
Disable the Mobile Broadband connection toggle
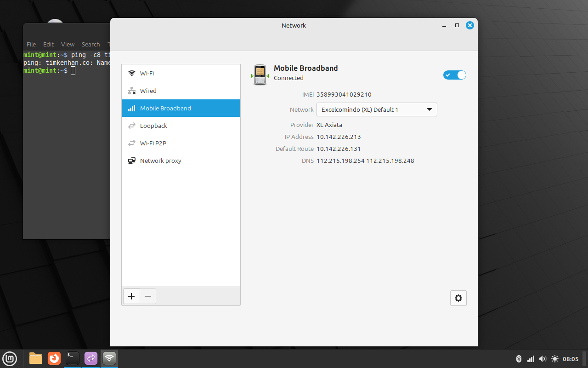pyautogui.click(x=454, y=75)
